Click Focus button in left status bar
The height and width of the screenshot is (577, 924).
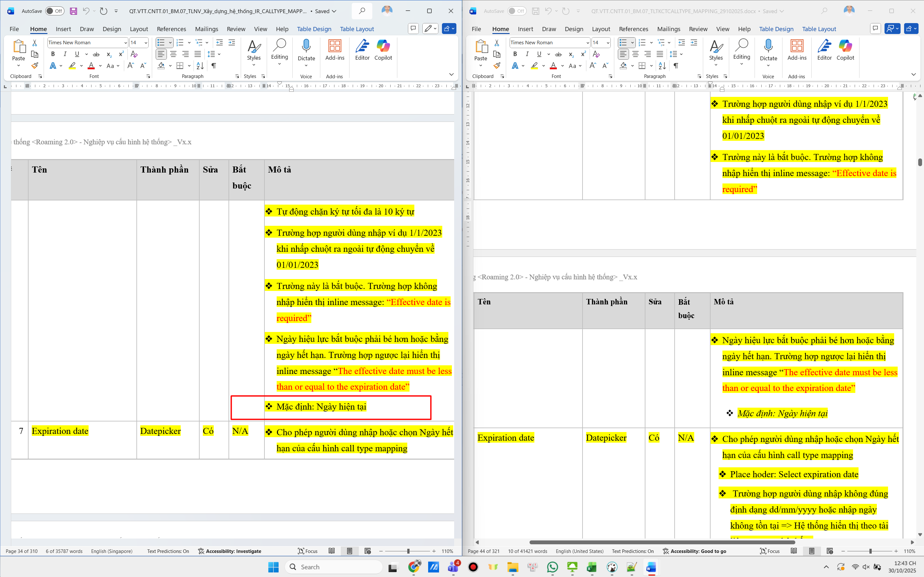(x=308, y=551)
